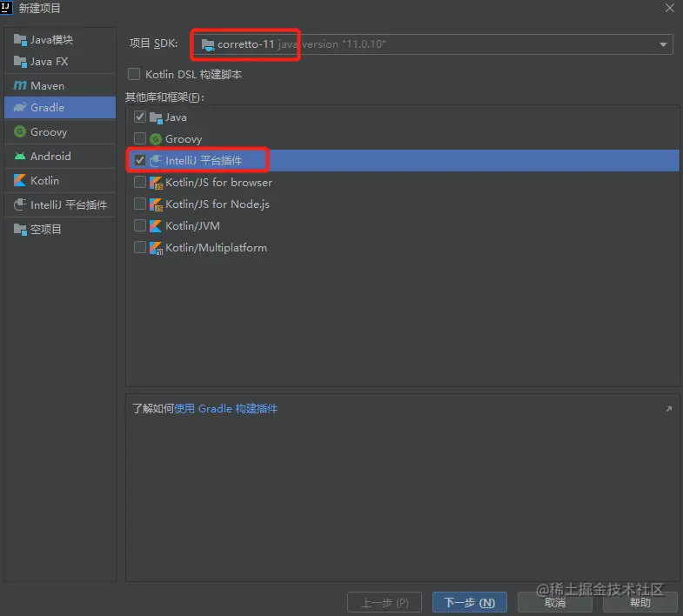Click the Kotlin/JVM icon
The height and width of the screenshot is (616, 683).
coord(156,225)
